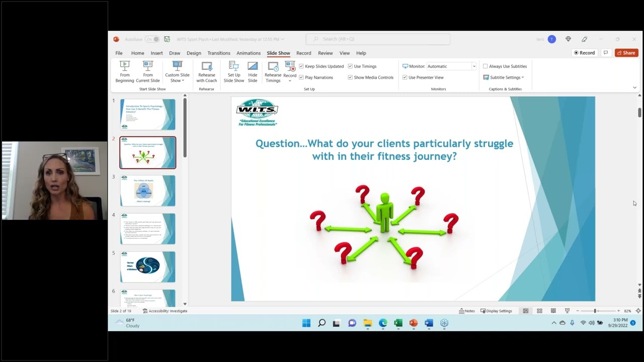Click the Search box in title bar

pyautogui.click(x=378, y=39)
